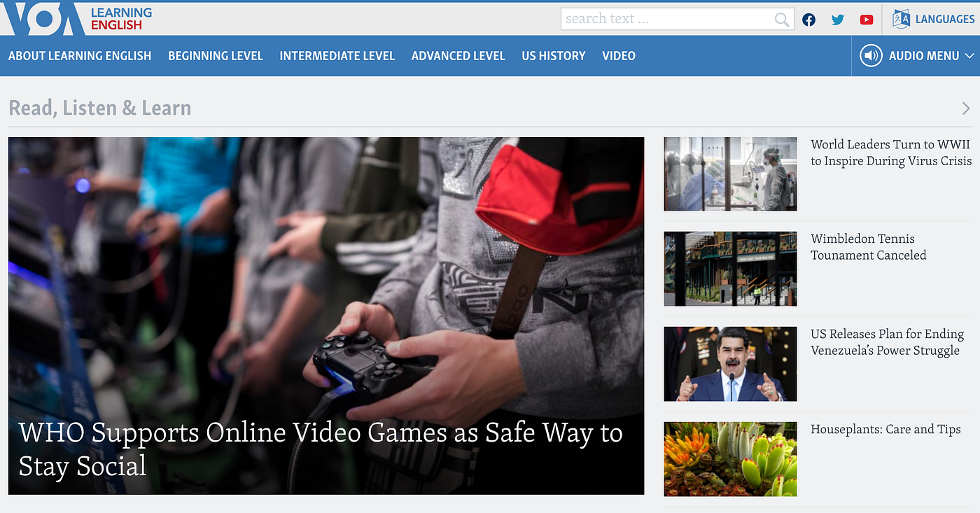Click the search magnifier icon
This screenshot has height=513, width=980.
782,20
